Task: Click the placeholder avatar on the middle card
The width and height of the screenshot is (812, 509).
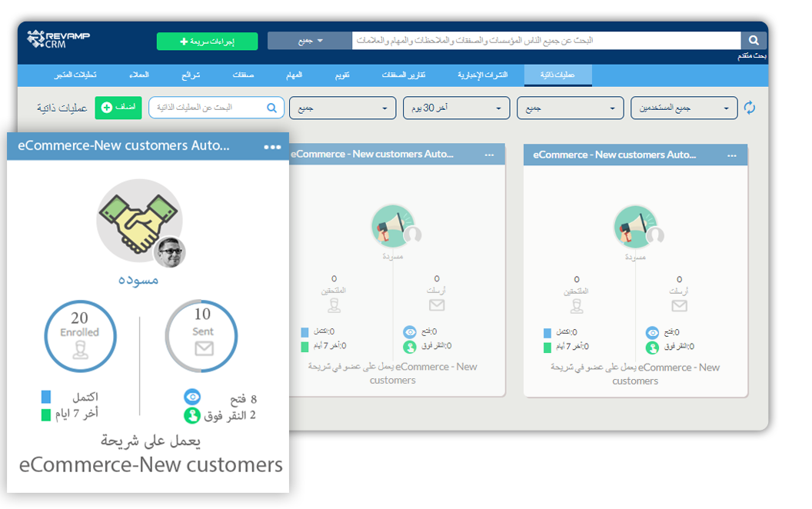Action: [413, 235]
